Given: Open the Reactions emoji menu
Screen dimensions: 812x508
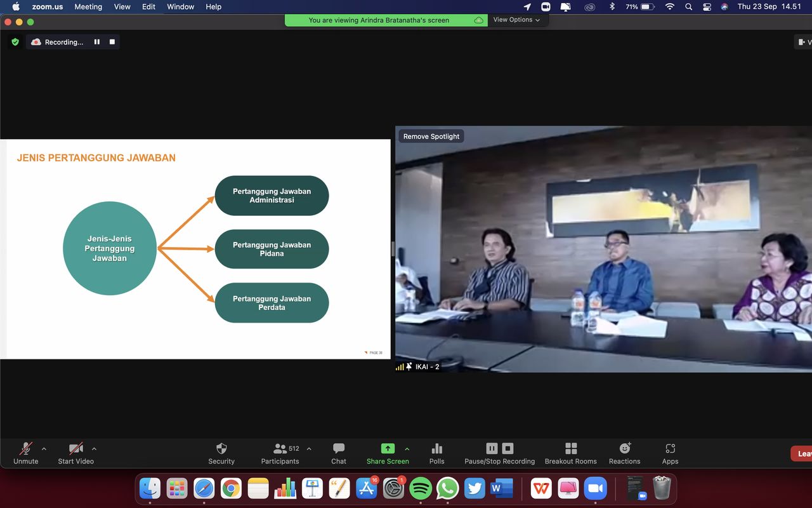Looking at the screenshot, I should (x=625, y=453).
